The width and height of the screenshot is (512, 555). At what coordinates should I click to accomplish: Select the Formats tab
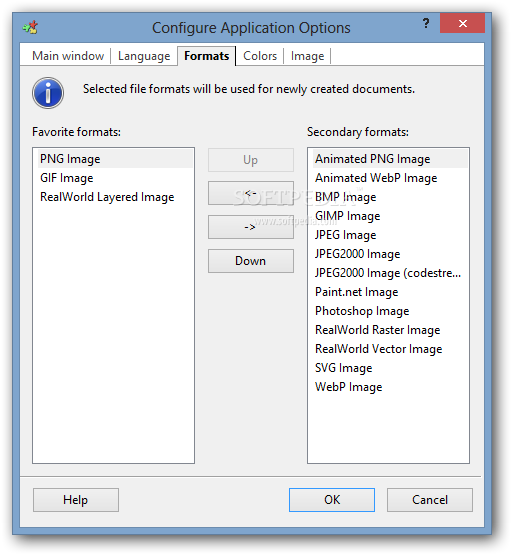pyautogui.click(x=207, y=56)
